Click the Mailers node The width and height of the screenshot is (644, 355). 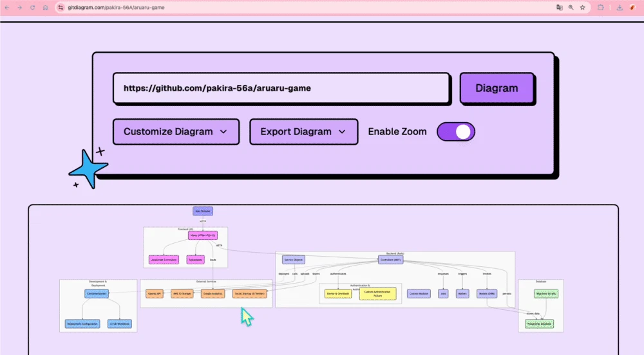tap(462, 293)
